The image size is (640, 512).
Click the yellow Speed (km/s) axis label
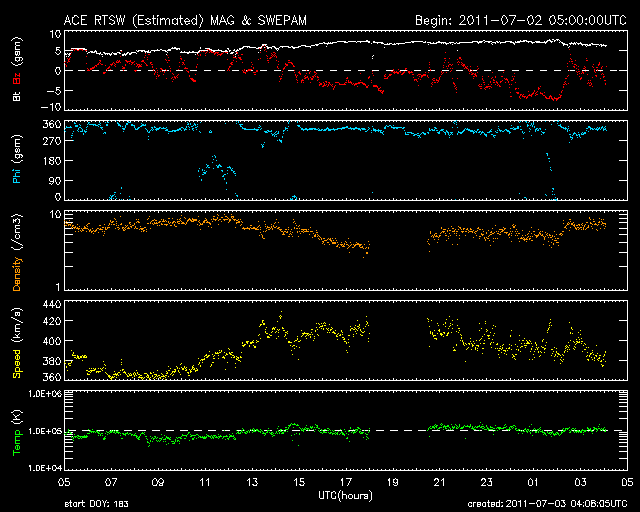17,341
